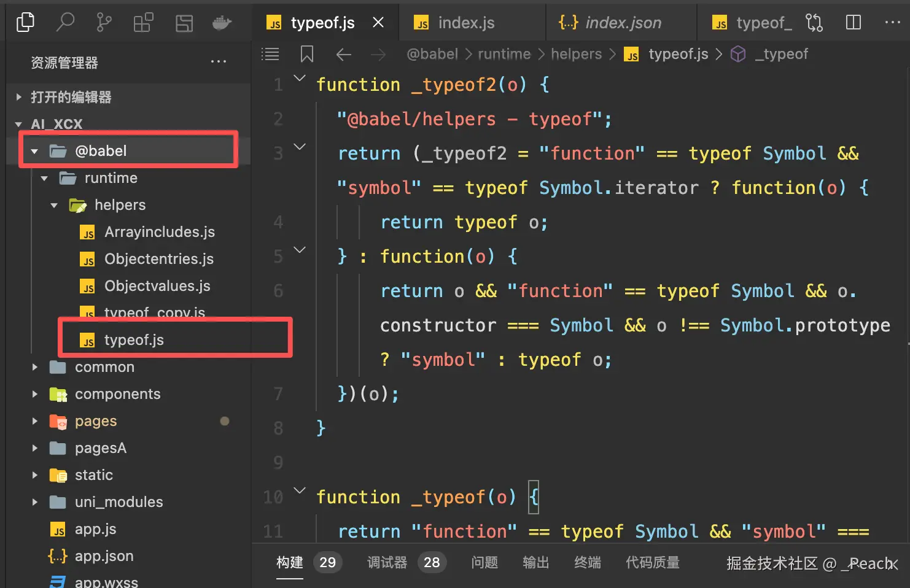The height and width of the screenshot is (588, 910).
Task: Collapse the AI_XCX project root
Action: click(x=128, y=124)
